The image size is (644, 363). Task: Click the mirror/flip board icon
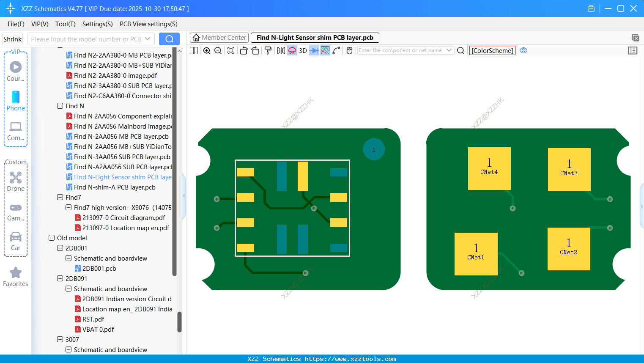280,50
